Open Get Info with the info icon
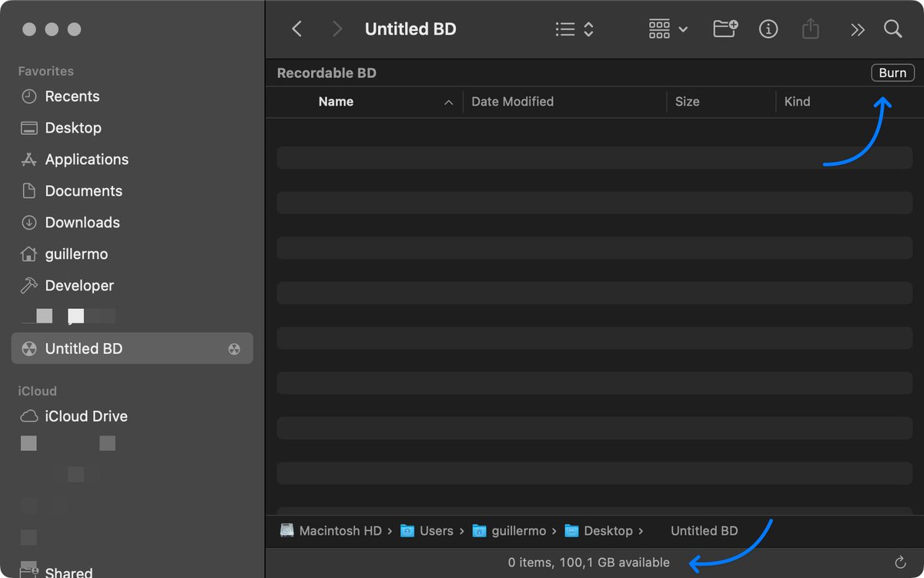Image resolution: width=924 pixels, height=578 pixels. pyautogui.click(x=768, y=29)
